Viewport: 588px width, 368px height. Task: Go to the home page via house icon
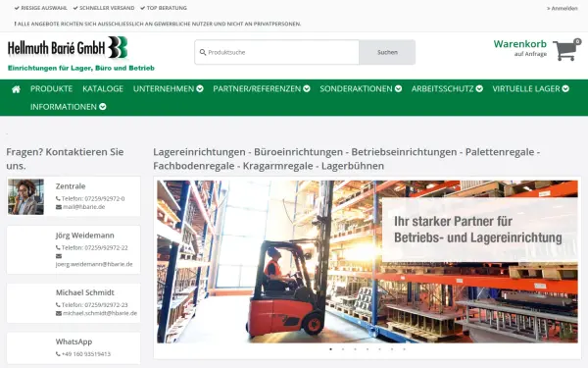pos(16,89)
